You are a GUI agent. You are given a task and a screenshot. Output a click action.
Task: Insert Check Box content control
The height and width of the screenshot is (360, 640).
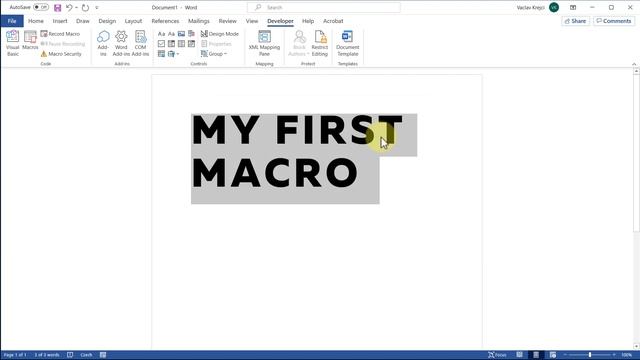[162, 44]
